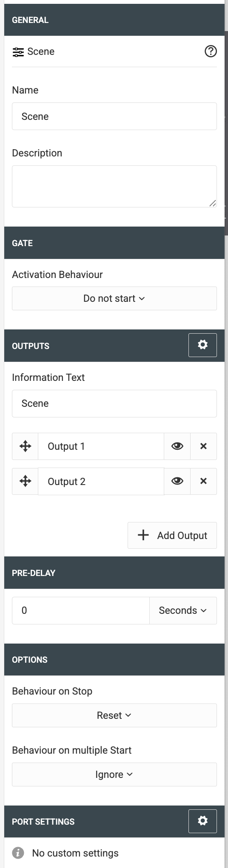Toggle visibility of Output 2
Viewport: 228px width, 868px height.
click(177, 481)
